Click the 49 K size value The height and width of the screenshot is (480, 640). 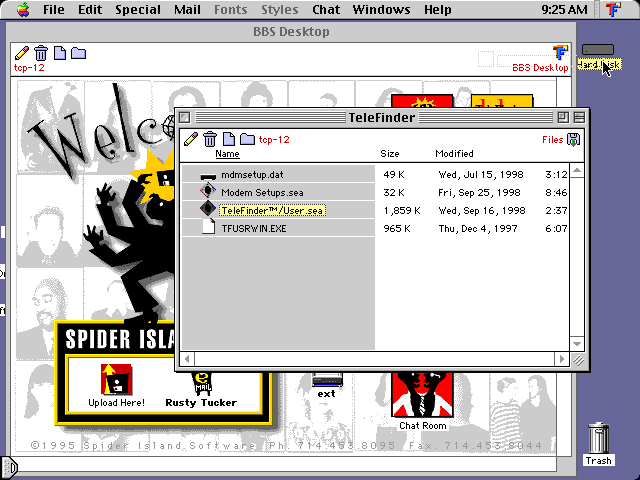click(394, 175)
